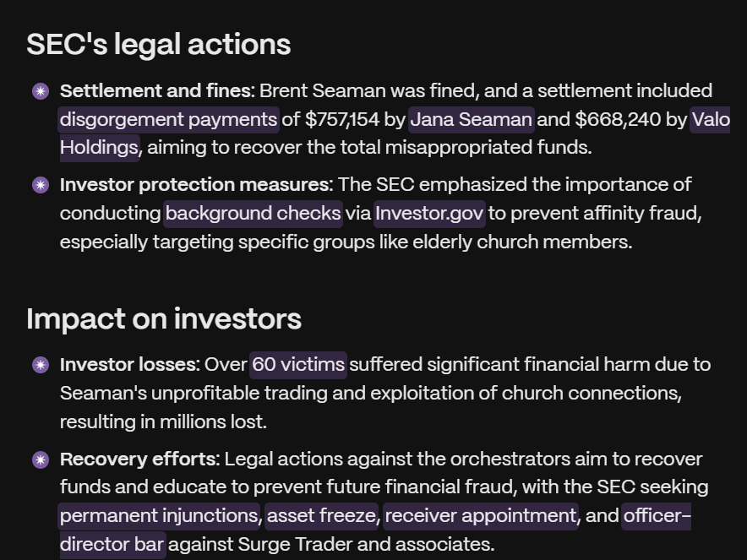Select the permanent injunctions highlighted term
747x560 pixels.
coord(159,516)
